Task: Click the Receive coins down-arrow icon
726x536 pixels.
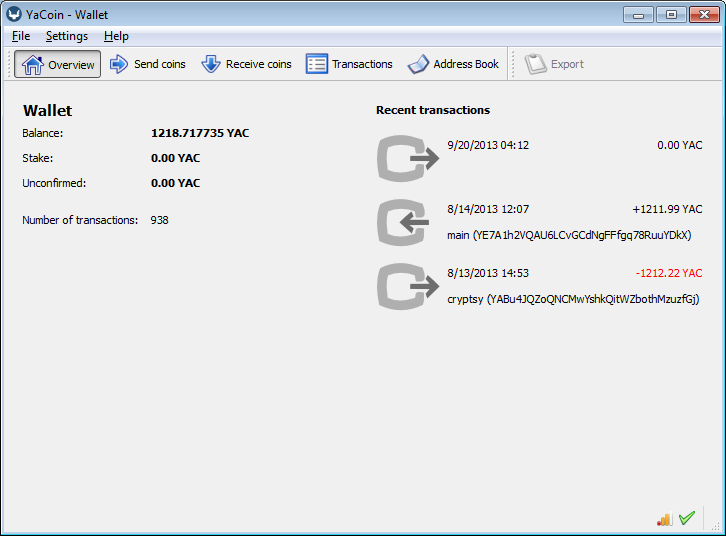Action: pos(211,64)
